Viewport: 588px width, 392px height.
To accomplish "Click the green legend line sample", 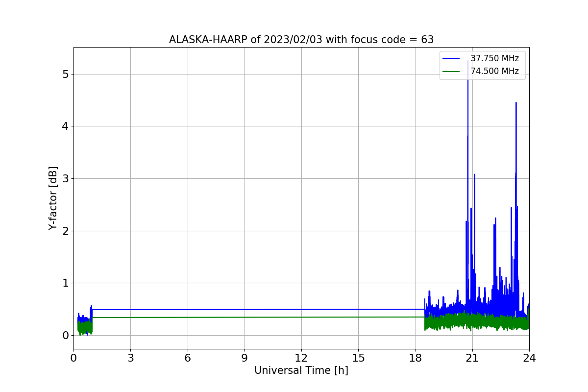I will (451, 71).
